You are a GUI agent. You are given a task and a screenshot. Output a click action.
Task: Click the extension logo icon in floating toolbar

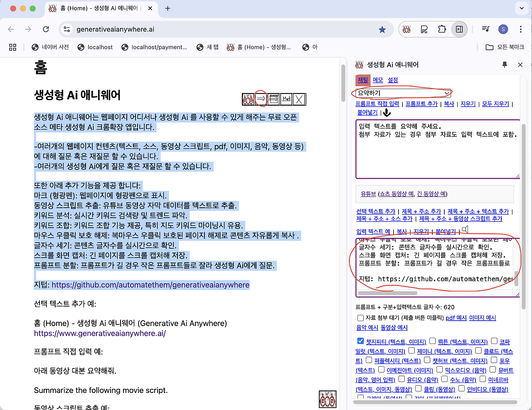click(248, 99)
